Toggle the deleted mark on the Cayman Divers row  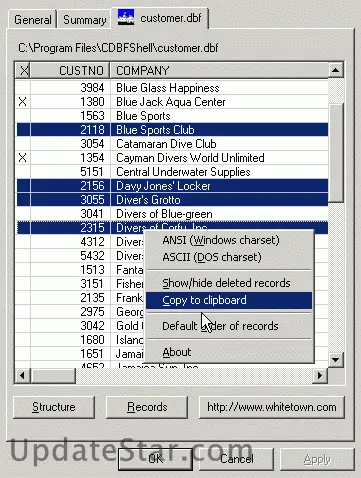pyautogui.click(x=23, y=158)
